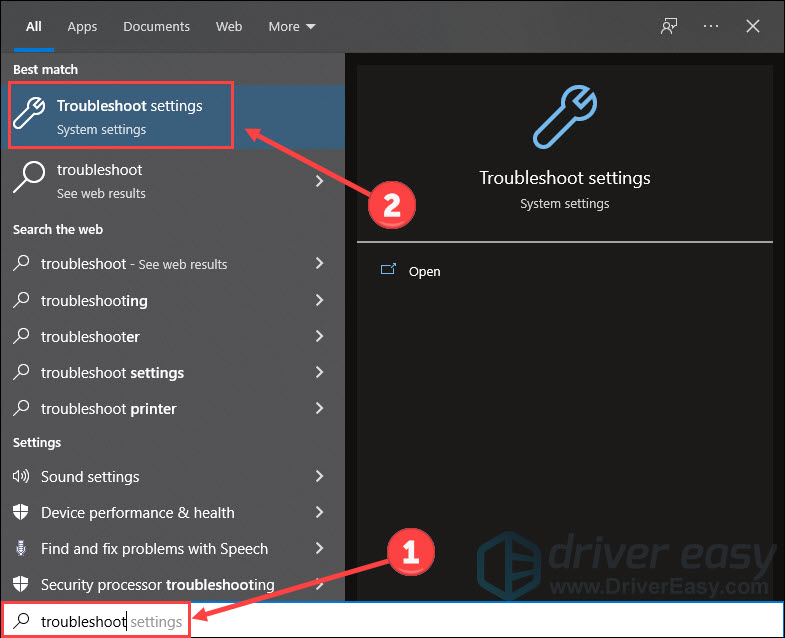
Task: Open Troubleshoot settings from preview pane
Action: click(424, 271)
